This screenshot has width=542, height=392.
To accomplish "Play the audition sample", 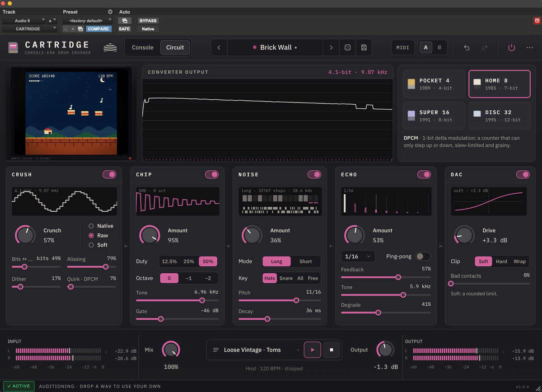I will pyautogui.click(x=312, y=350).
